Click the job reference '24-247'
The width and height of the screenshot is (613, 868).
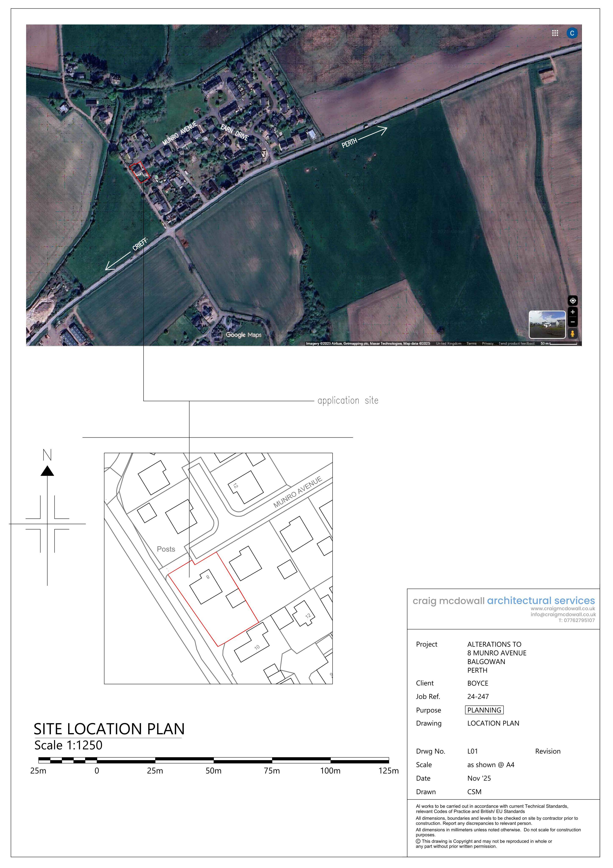(478, 696)
